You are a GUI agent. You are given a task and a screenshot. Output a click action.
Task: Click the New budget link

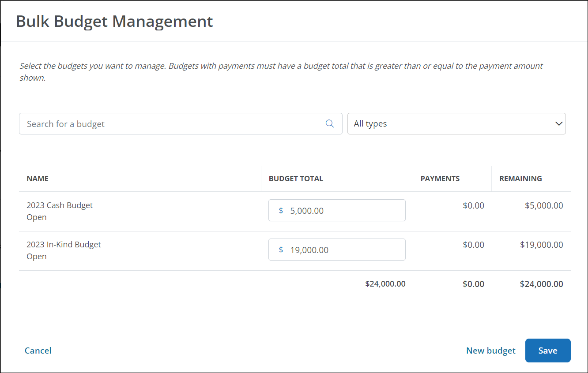(491, 351)
